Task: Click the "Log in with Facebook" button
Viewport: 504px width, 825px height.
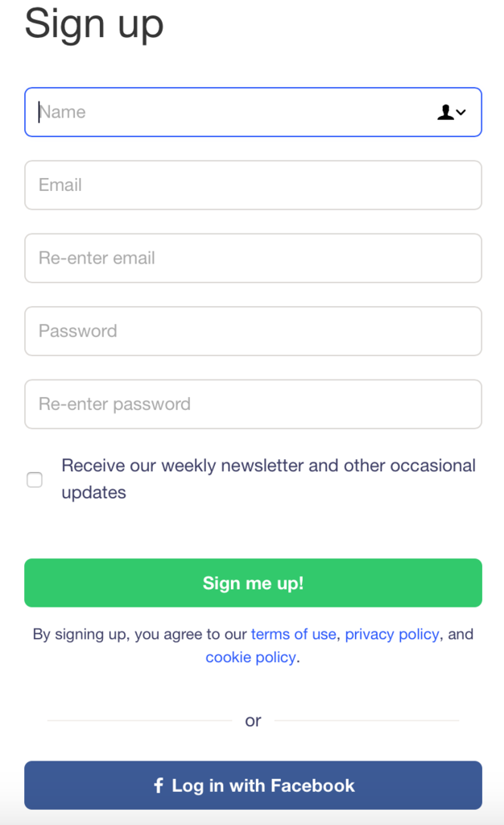Action: pyautogui.click(x=253, y=785)
